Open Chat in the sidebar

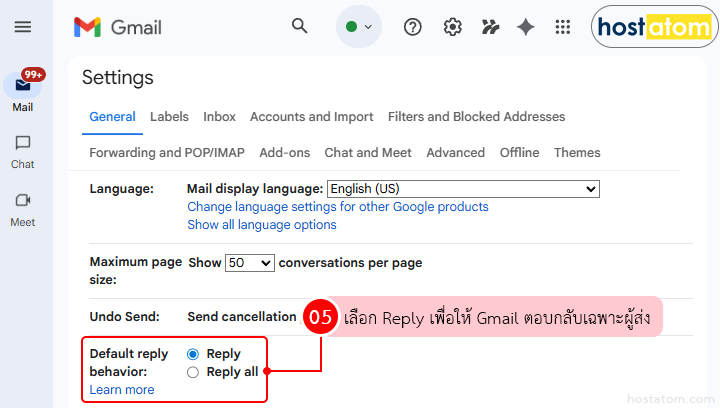coord(22,152)
